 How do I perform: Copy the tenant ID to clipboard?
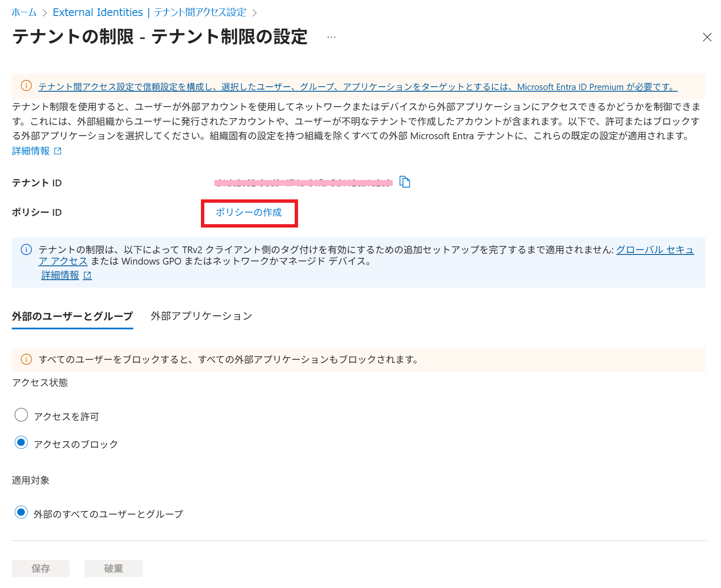point(405,182)
